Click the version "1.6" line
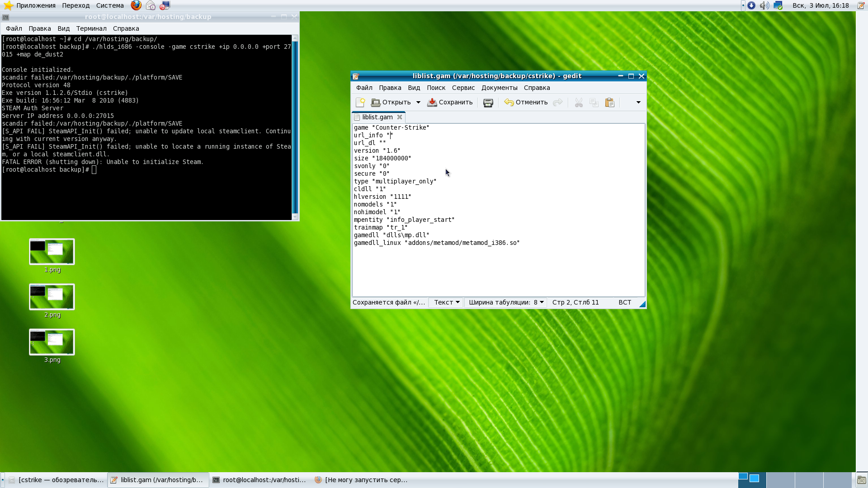Viewport: 868px width, 488px height. (x=377, y=150)
